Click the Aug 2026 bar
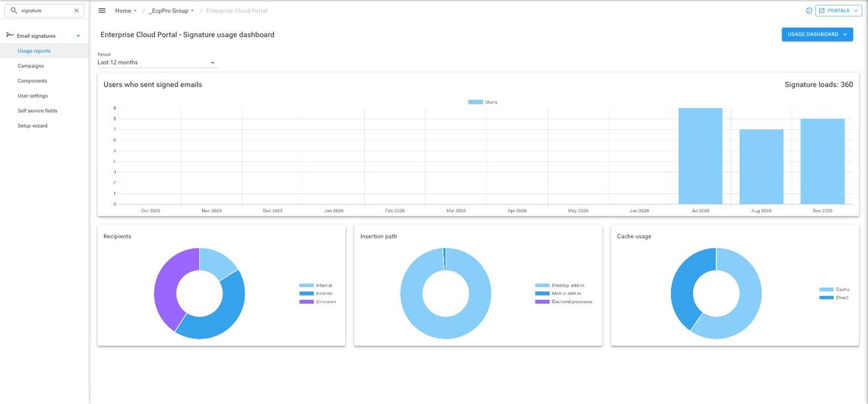 coord(761,167)
